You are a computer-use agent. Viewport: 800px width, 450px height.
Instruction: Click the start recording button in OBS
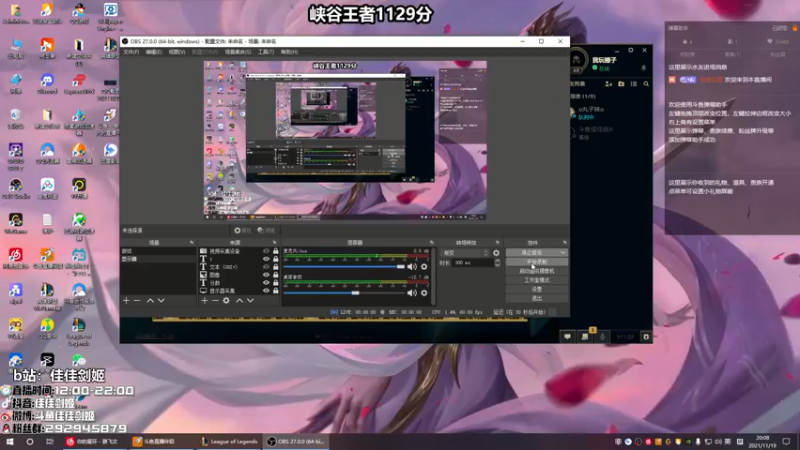click(x=537, y=262)
